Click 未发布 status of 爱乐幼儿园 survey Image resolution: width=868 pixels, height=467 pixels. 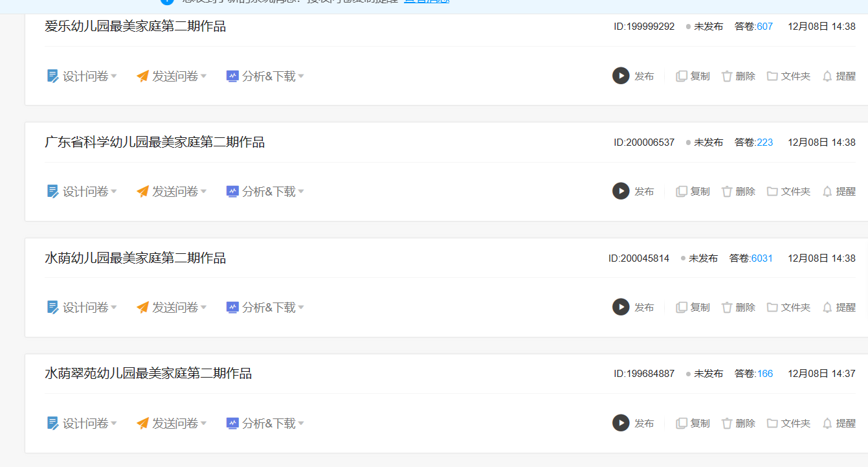click(708, 27)
